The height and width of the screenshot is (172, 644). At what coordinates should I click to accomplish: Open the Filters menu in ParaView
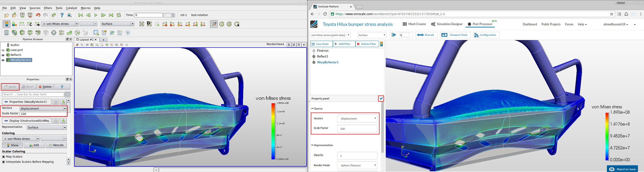48,8
